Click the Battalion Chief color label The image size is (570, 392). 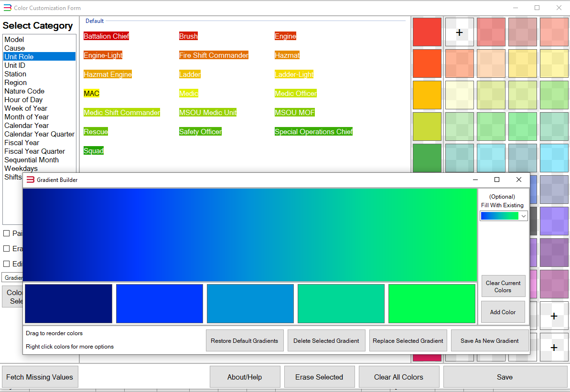106,36
